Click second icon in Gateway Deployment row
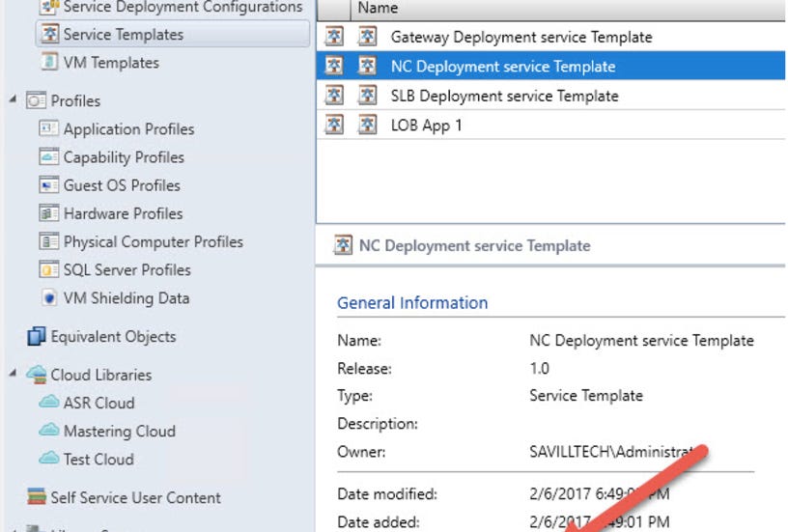 coord(367,36)
